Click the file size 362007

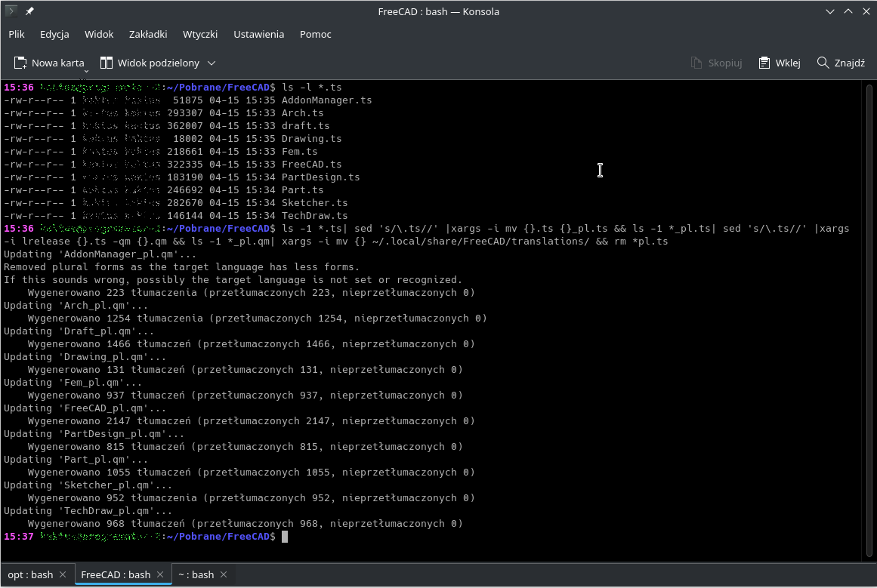tap(184, 126)
